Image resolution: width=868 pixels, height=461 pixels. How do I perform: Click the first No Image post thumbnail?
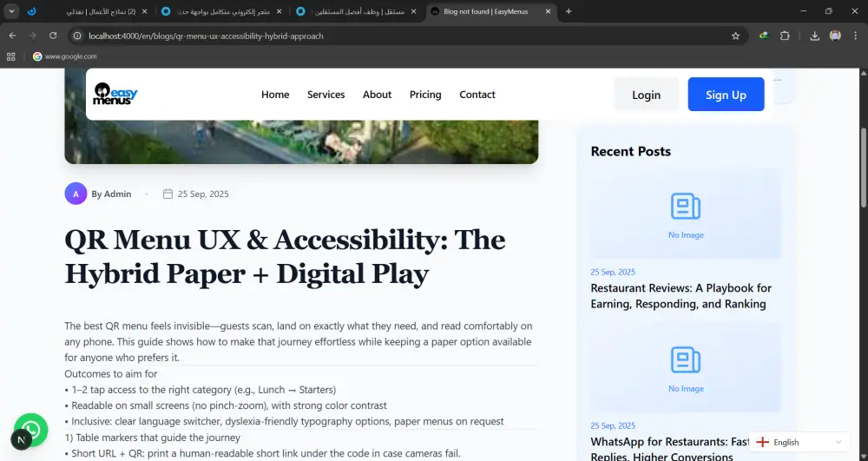coord(686,214)
